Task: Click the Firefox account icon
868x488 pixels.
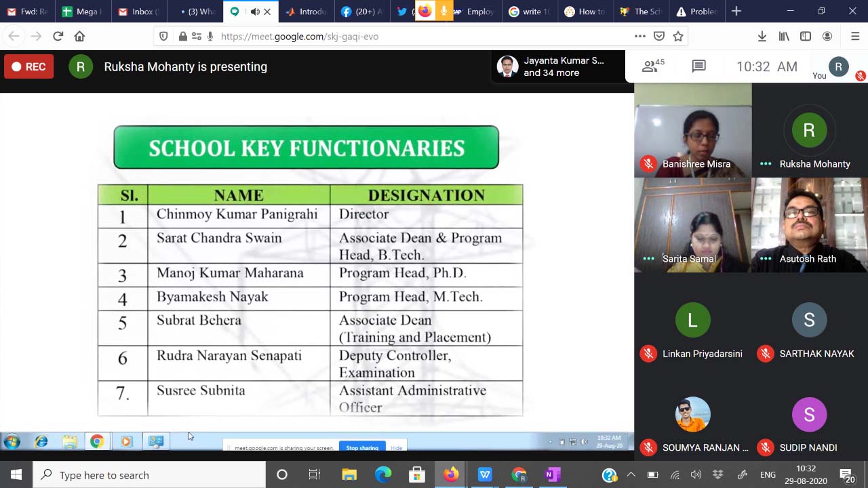Action: coord(827,37)
